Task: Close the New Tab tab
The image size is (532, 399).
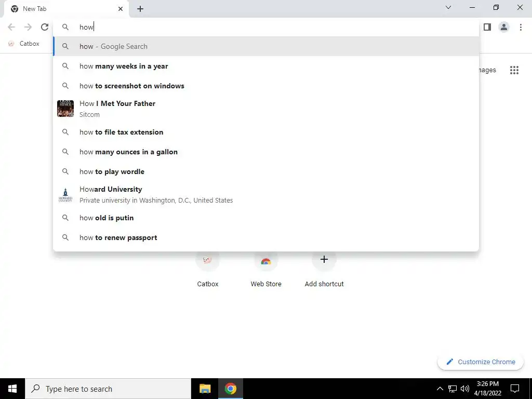Action: tap(121, 9)
